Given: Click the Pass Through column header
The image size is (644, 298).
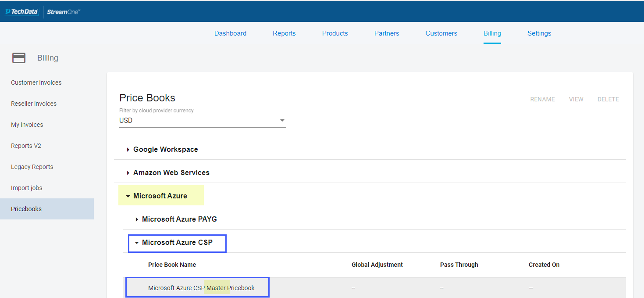Looking at the screenshot, I should 459,265.
